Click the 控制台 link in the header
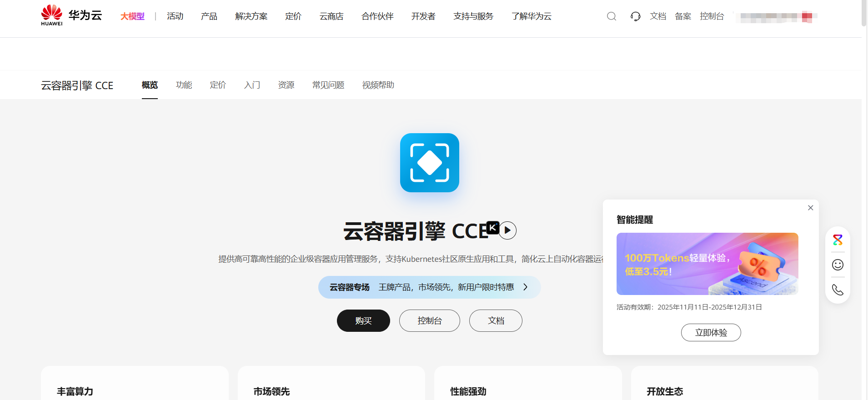 712,16
